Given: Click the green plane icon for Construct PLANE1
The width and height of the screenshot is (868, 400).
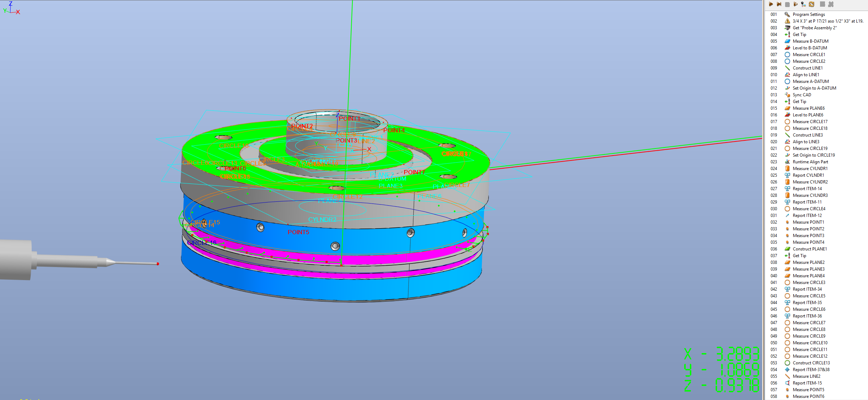Looking at the screenshot, I should (x=787, y=249).
